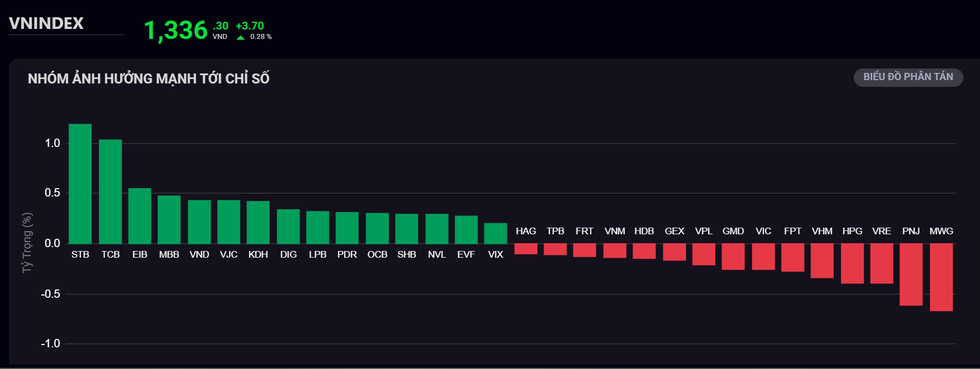Click the green EVF bar
Viewport: 980px width, 369px height.
pos(466,229)
